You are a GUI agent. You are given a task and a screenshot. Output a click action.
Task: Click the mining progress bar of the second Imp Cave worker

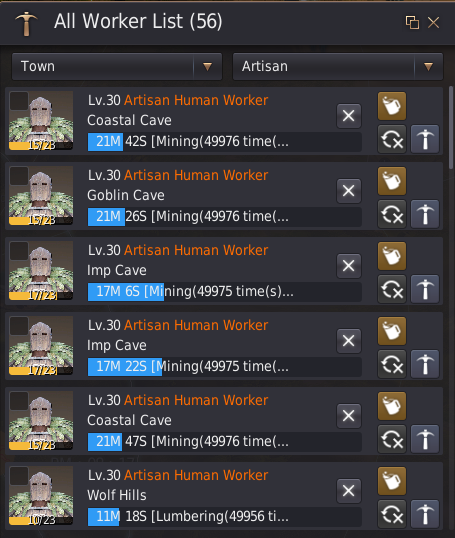click(224, 366)
